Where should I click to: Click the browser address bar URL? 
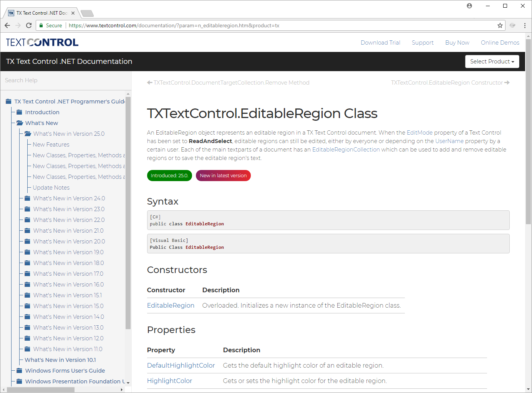(x=174, y=25)
